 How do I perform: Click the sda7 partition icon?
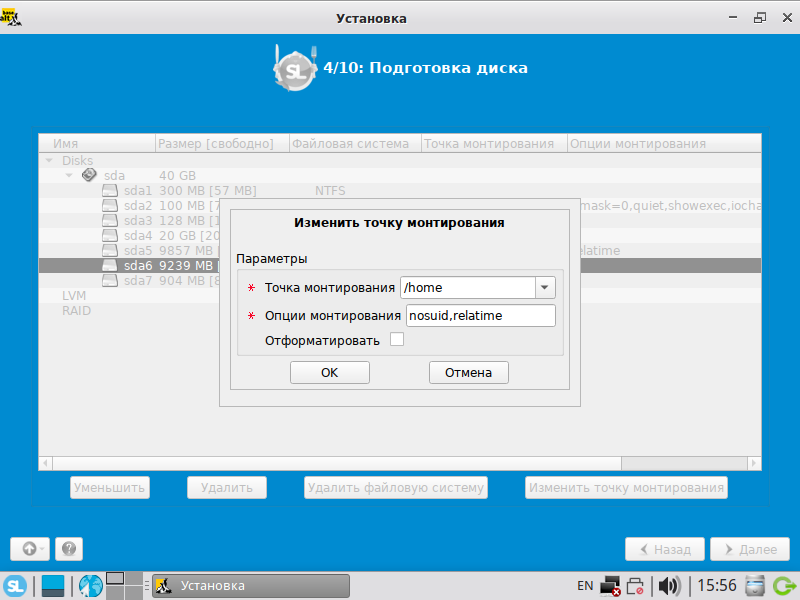point(110,281)
